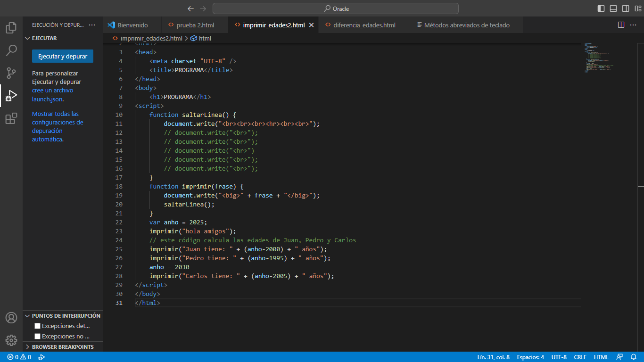644x362 pixels.
Task: Click the Ejecutar y depurar button
Action: (x=63, y=56)
